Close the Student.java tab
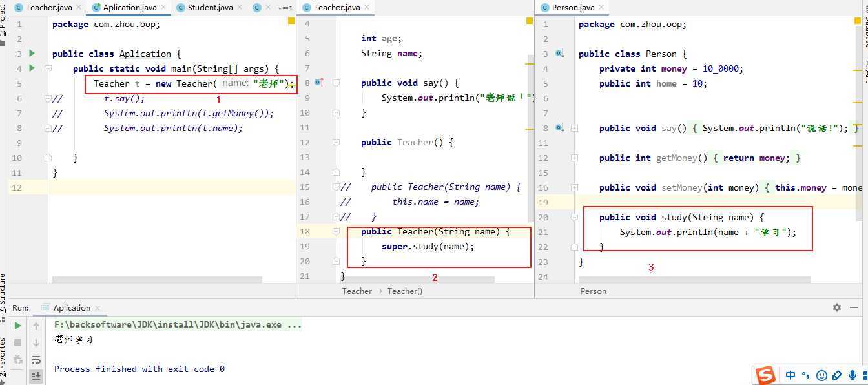The image size is (868, 385). pos(241,8)
